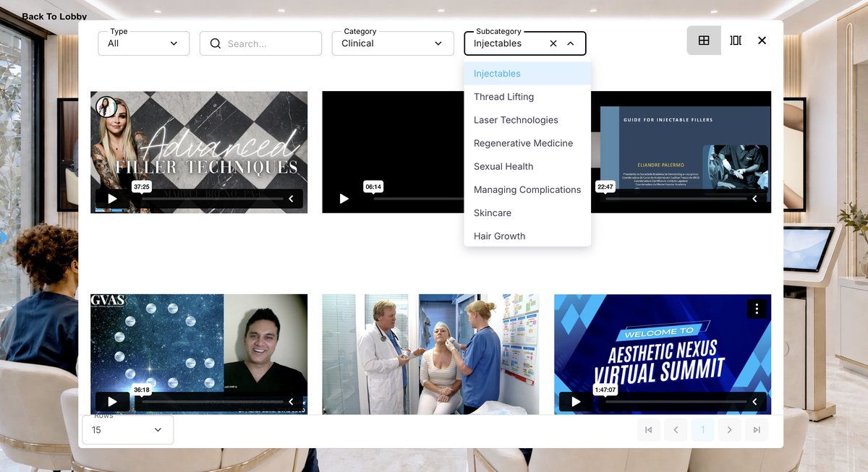Open three-dot menu on Aesthetic Nexus video
Image resolution: width=868 pixels, height=472 pixels.
757,309
